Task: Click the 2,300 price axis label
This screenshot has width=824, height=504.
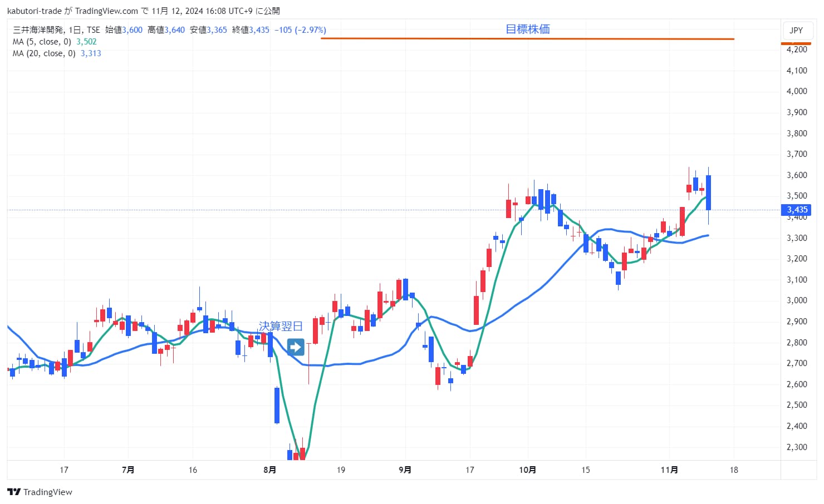Action: point(797,447)
